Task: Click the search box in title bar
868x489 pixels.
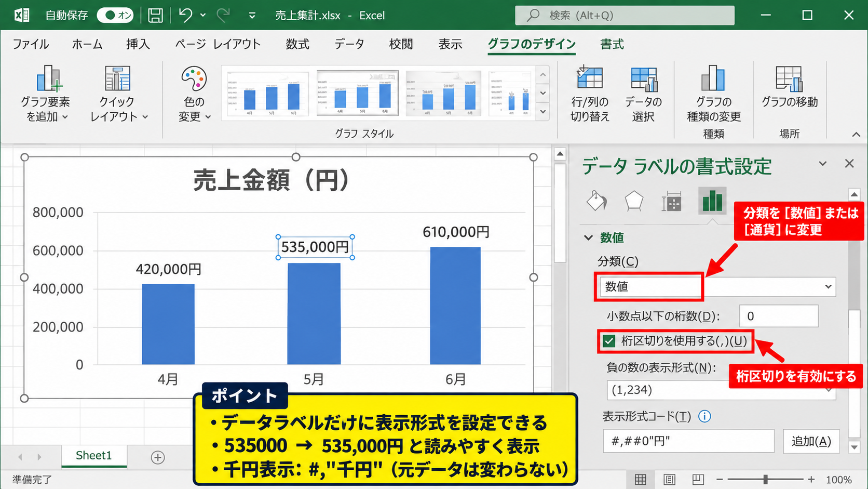Action: coord(625,16)
